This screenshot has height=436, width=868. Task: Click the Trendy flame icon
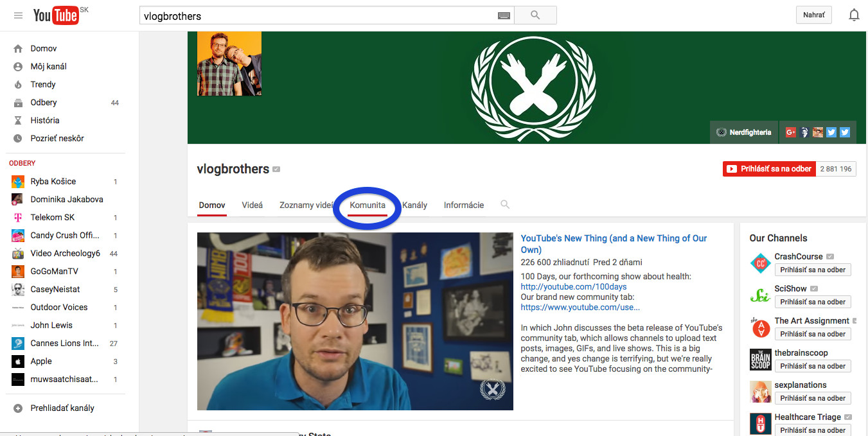pos(18,84)
